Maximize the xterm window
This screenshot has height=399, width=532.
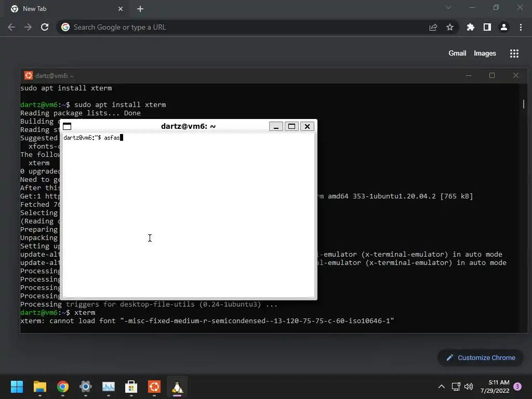(x=291, y=126)
